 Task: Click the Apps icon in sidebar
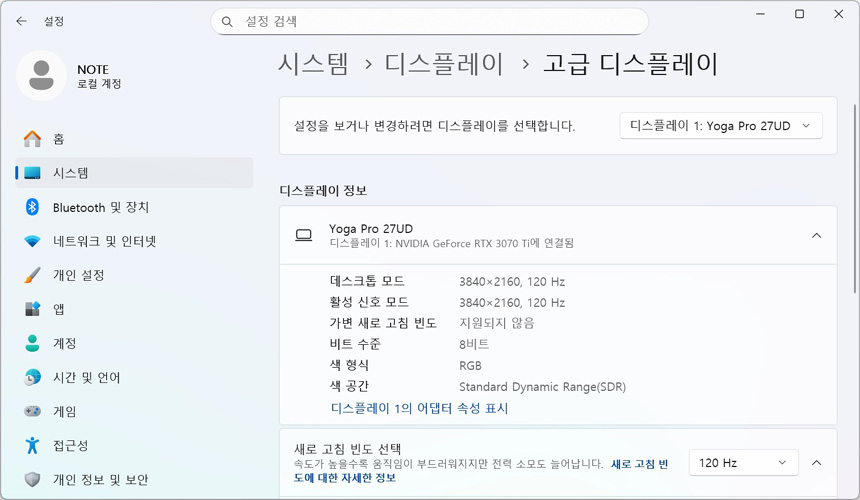coord(33,309)
